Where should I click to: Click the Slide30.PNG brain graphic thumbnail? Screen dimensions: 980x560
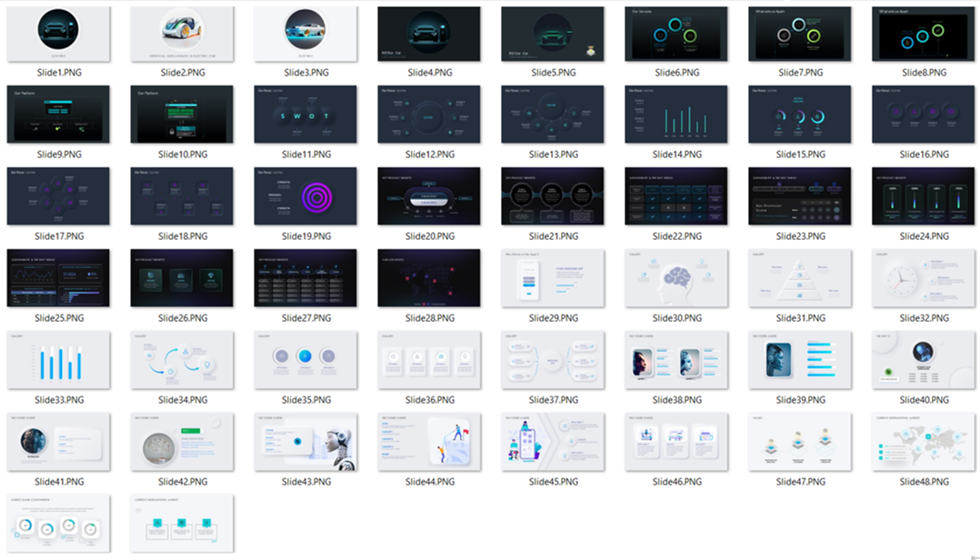coord(676,278)
